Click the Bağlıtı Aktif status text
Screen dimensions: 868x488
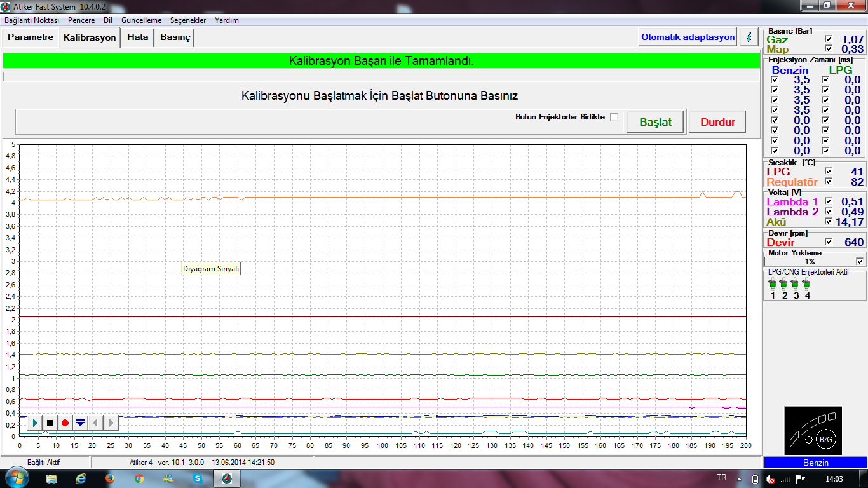point(43,462)
